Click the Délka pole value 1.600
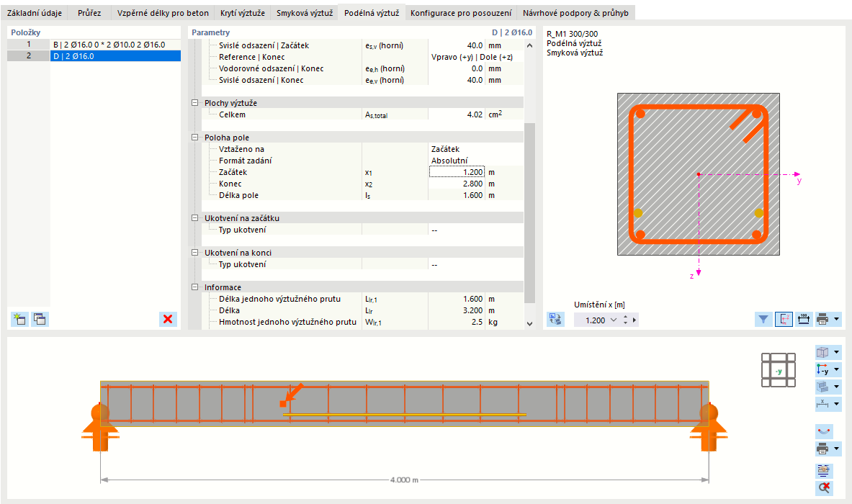This screenshot has width=852, height=504. (457, 195)
